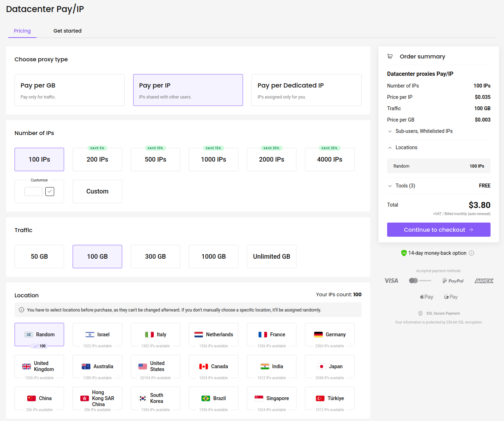Click the info icon in the location warning banner
This screenshot has height=421, width=504.
click(x=22, y=310)
